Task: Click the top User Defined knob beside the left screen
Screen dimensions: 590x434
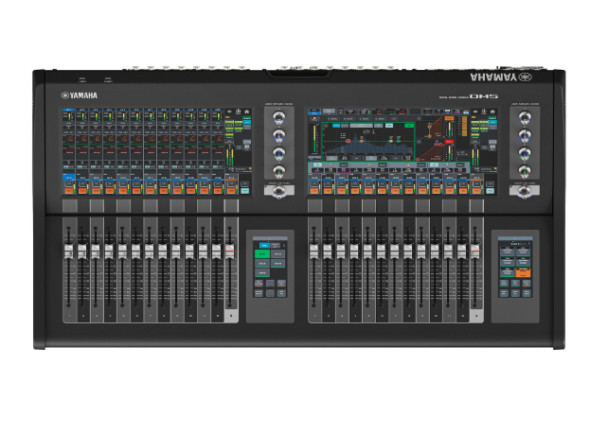Action: pyautogui.click(x=279, y=117)
